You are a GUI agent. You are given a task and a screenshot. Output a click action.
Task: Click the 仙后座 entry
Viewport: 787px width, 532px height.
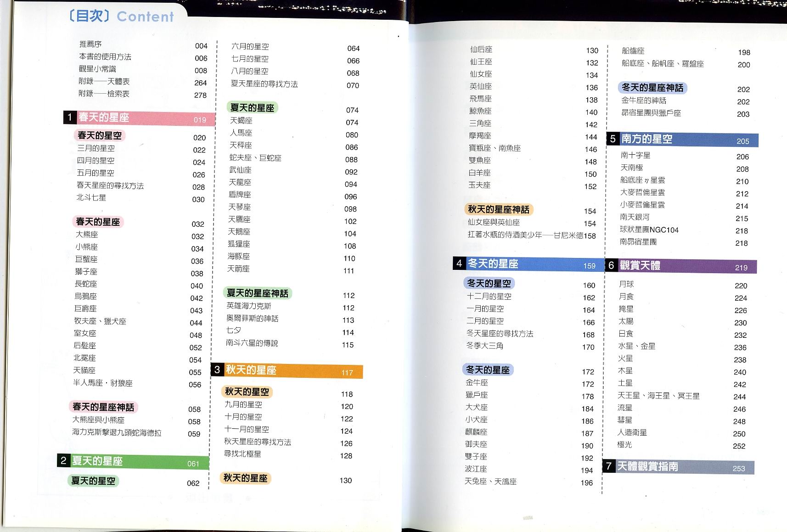[x=481, y=50]
